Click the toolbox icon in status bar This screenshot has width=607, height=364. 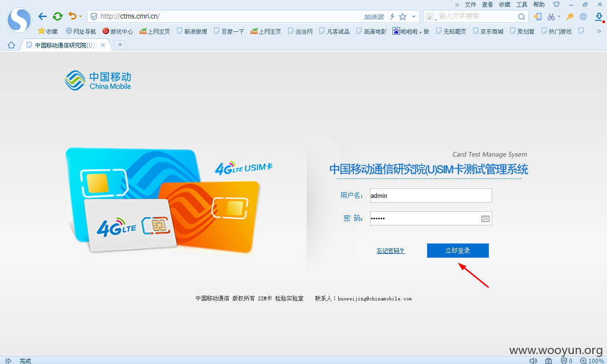[x=549, y=361]
